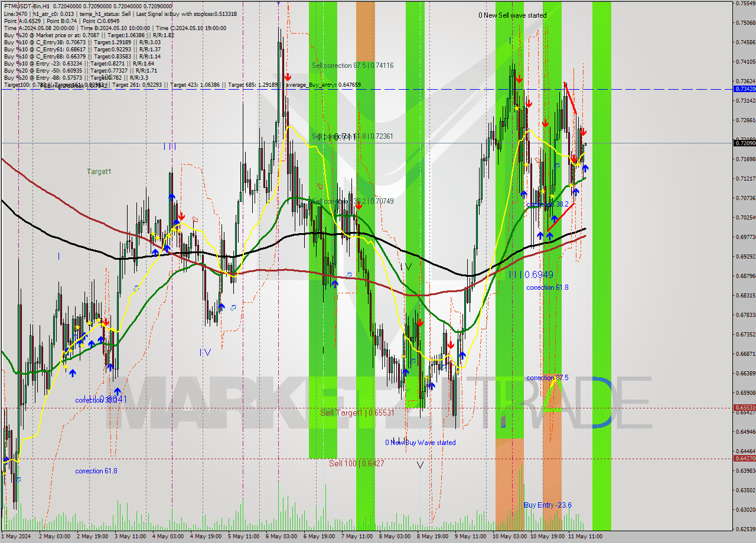Click the blue 0.73420 price tag on the right axis
The height and width of the screenshot is (543, 756).
tap(743, 90)
